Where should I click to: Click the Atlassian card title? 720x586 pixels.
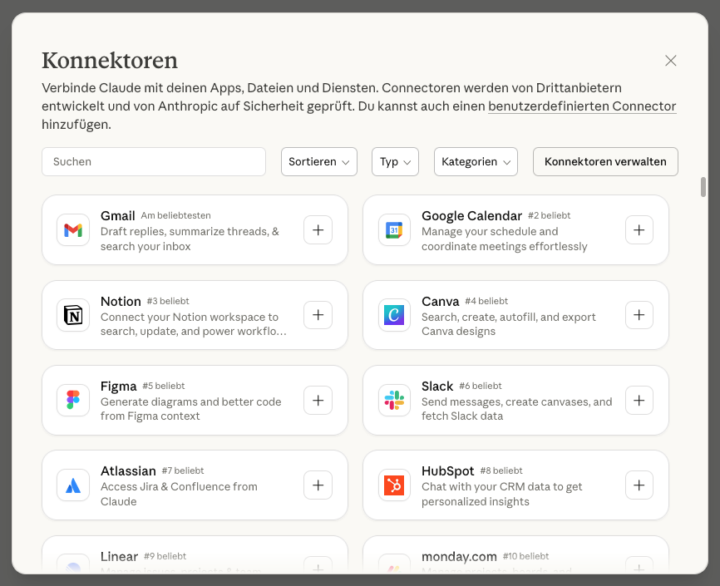[x=128, y=471]
